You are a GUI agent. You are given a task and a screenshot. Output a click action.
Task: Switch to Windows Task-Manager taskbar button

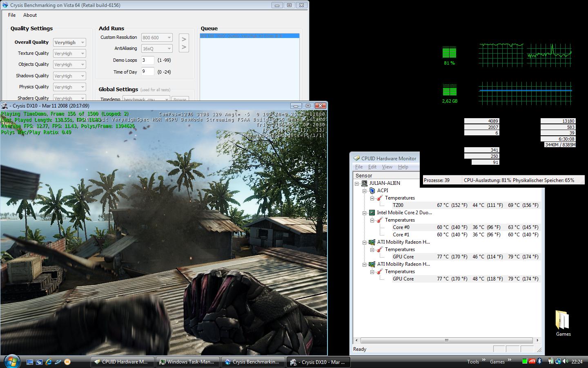[188, 362]
